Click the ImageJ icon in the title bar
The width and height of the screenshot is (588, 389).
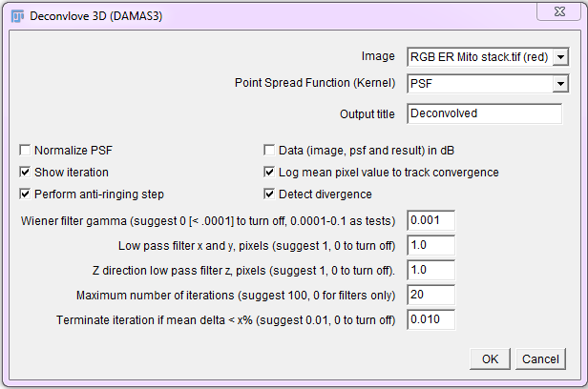pos(18,15)
